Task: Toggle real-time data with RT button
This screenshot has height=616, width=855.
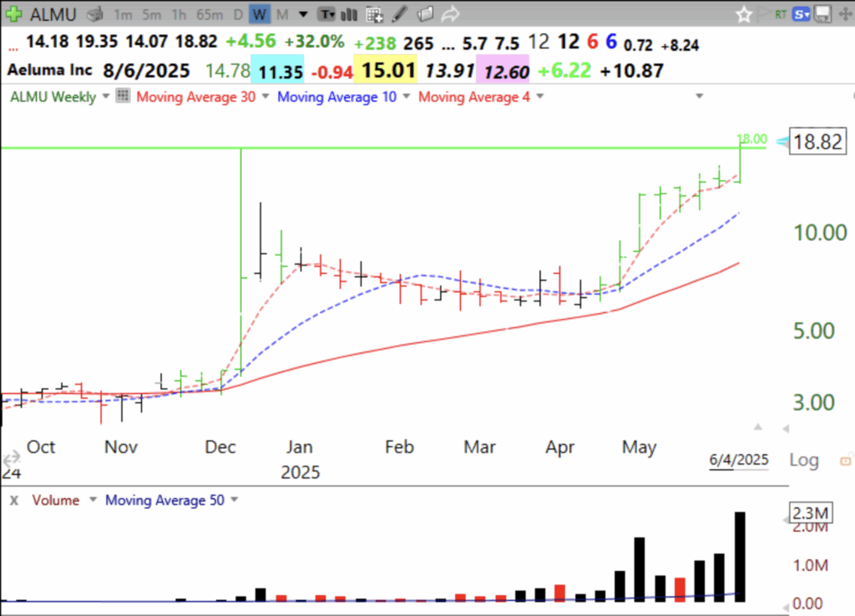Action: tap(781, 14)
